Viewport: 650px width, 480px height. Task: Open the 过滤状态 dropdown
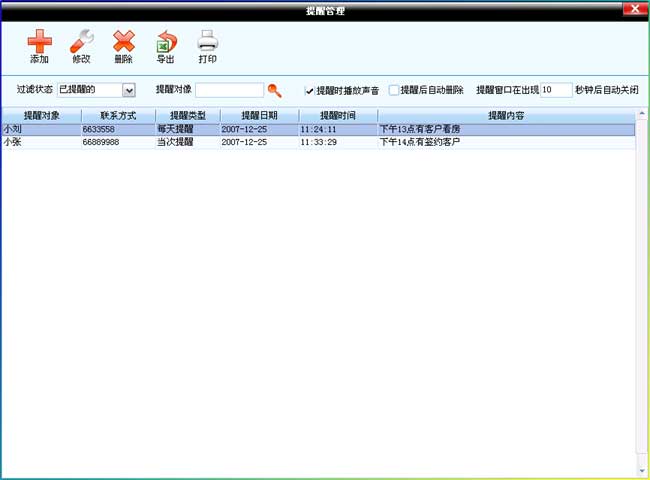[128, 90]
